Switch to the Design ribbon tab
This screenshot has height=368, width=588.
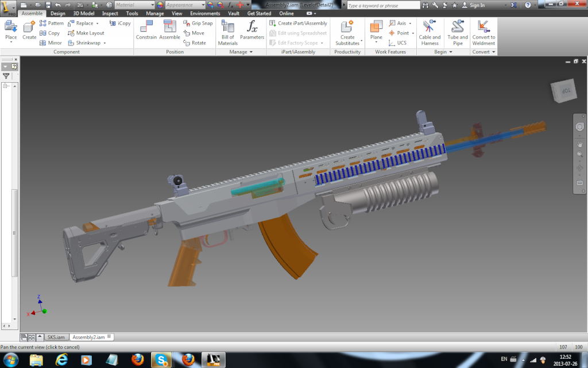pyautogui.click(x=58, y=14)
